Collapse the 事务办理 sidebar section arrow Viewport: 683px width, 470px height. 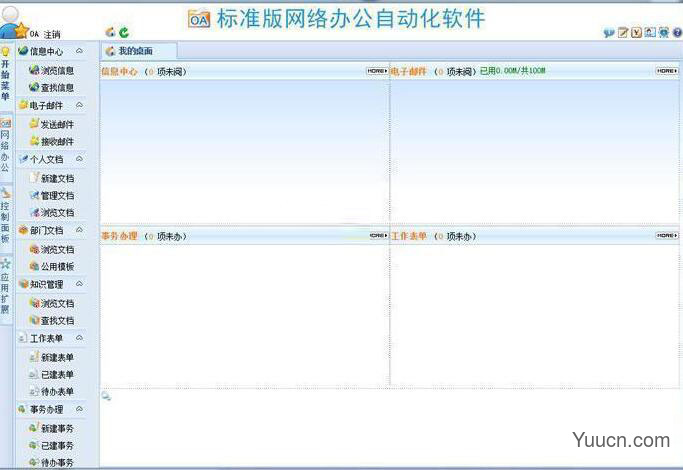click(x=79, y=409)
